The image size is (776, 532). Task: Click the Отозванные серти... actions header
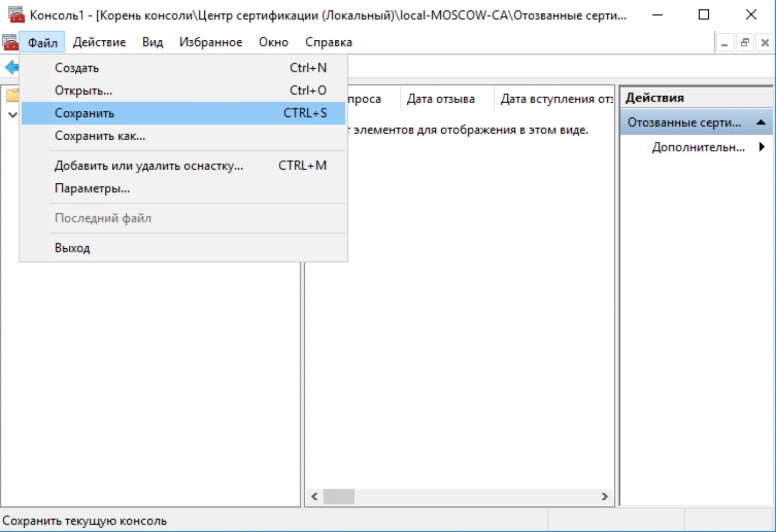(696, 122)
